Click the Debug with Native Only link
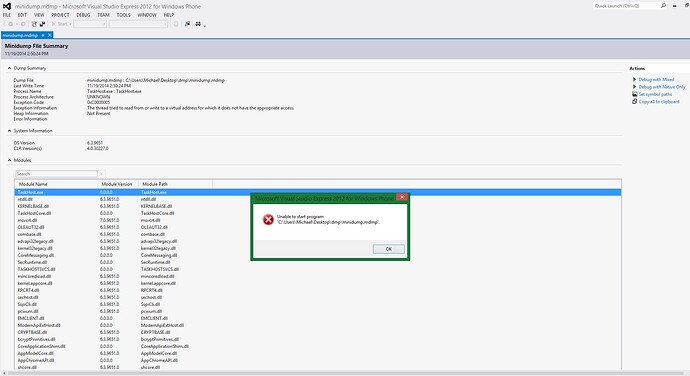The width and height of the screenshot is (690, 376). [x=662, y=87]
